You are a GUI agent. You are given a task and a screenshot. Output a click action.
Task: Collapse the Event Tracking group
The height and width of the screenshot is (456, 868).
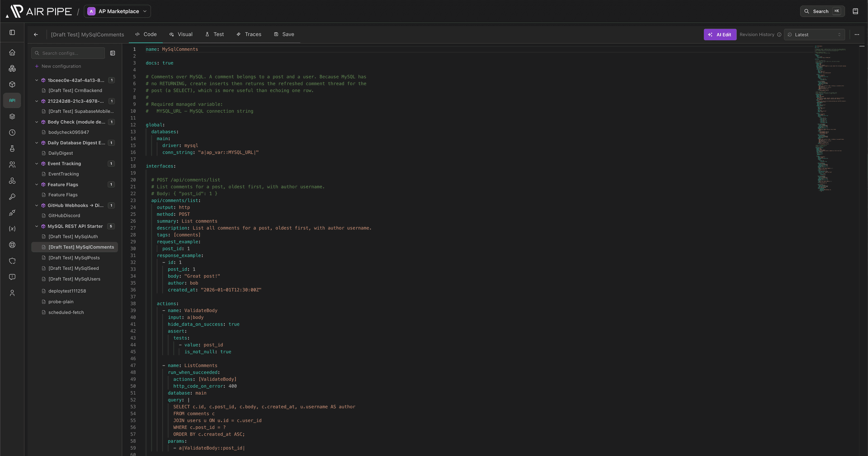point(37,164)
